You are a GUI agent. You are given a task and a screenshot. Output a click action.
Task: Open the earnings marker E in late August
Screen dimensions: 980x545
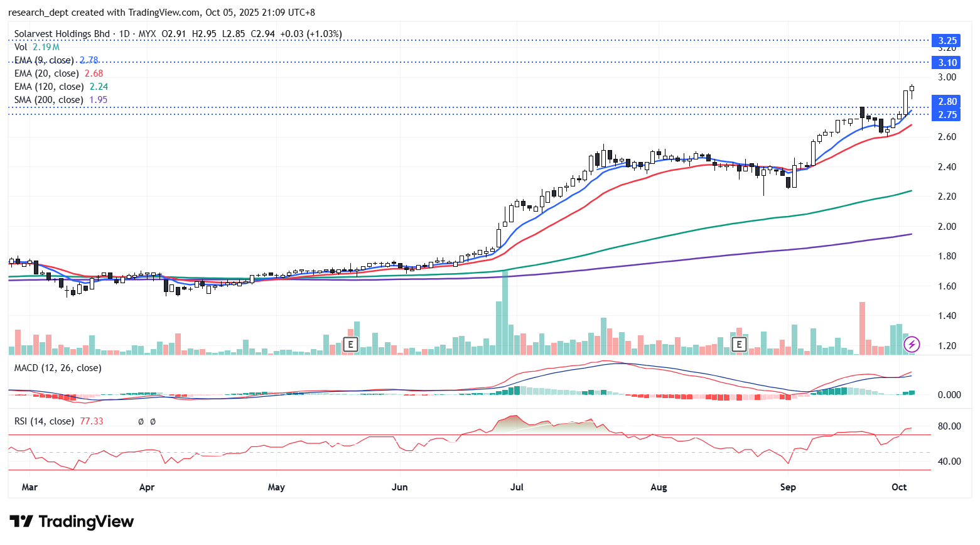tap(739, 344)
